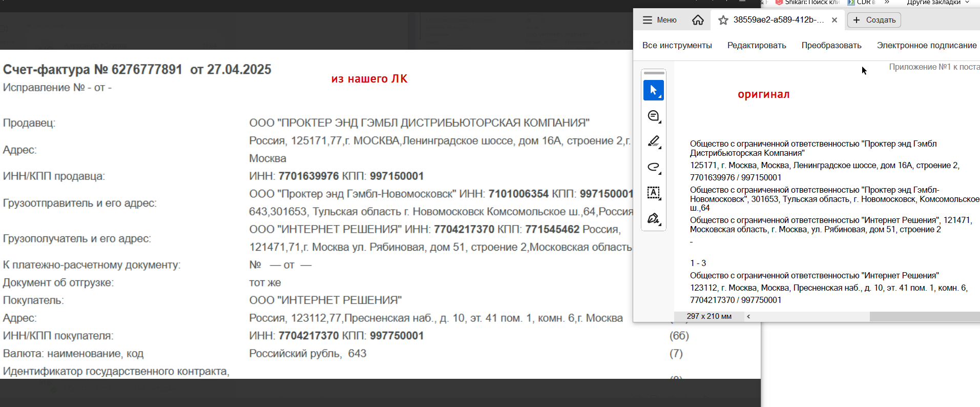Click the shipper INN value 7101006354
This screenshot has height=407, width=980.
[518, 194]
